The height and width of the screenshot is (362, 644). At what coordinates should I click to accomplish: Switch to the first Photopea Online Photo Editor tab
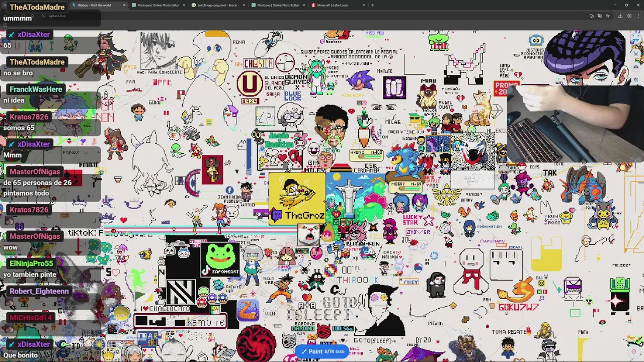[158, 5]
